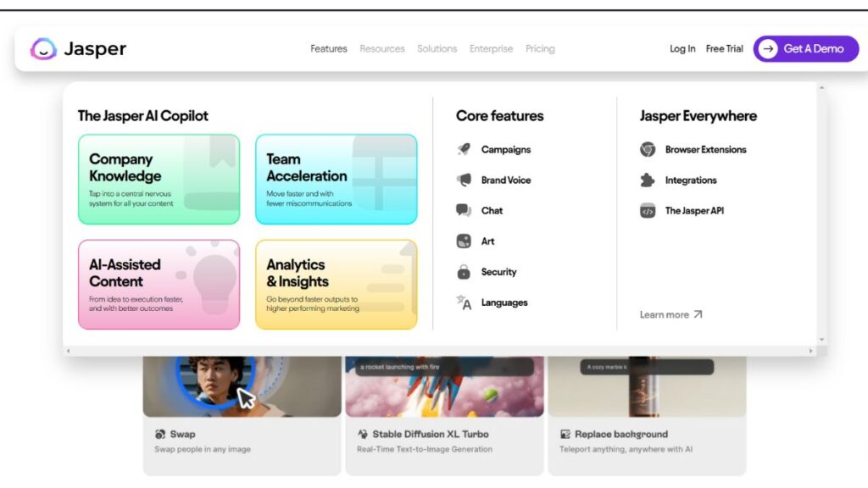Image resolution: width=868 pixels, height=488 pixels.
Task: Follow the Learn more link
Action: point(670,314)
